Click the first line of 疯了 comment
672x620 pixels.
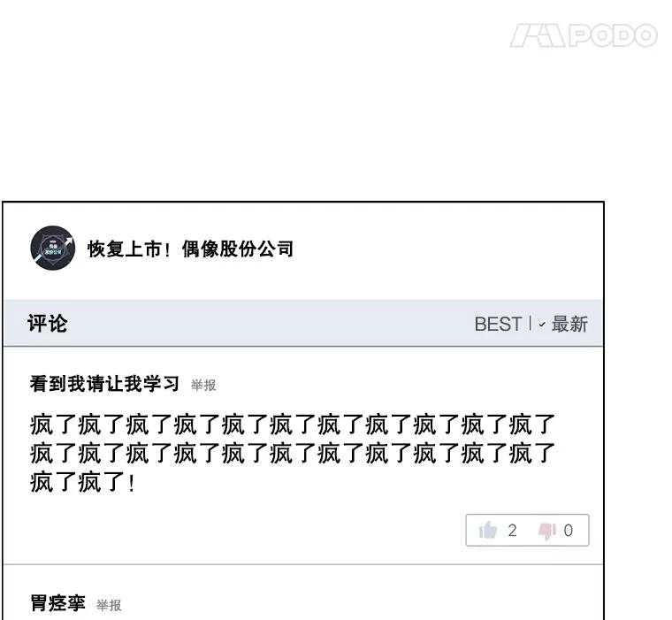point(293,425)
